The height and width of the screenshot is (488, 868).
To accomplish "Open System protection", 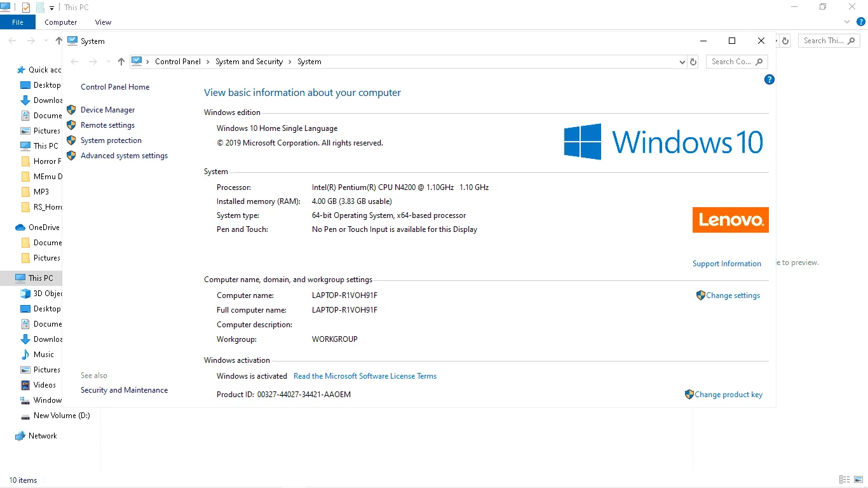I will click(x=111, y=140).
